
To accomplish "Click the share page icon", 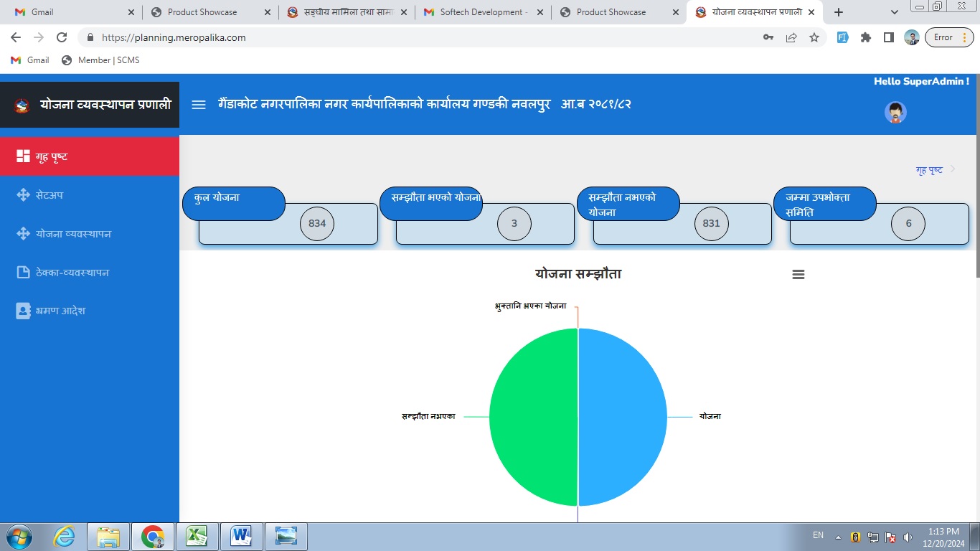I will (791, 37).
